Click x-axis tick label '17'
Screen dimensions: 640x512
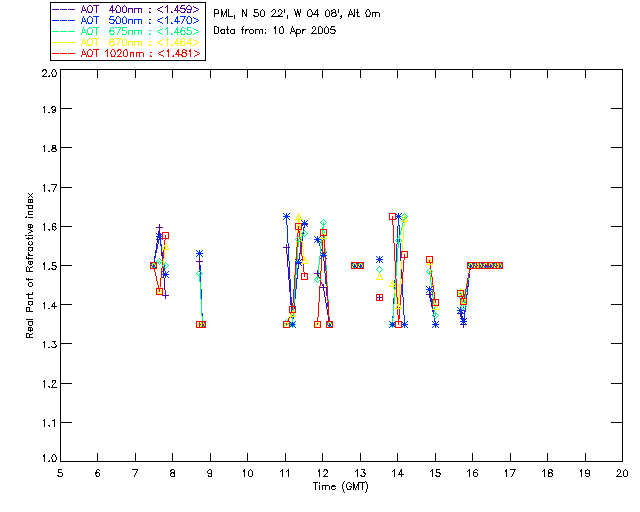pos(510,473)
